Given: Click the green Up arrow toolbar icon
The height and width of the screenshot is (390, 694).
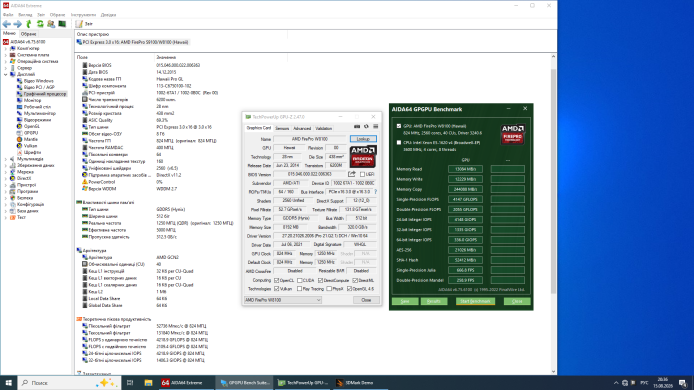Looking at the screenshot, I should point(29,24).
